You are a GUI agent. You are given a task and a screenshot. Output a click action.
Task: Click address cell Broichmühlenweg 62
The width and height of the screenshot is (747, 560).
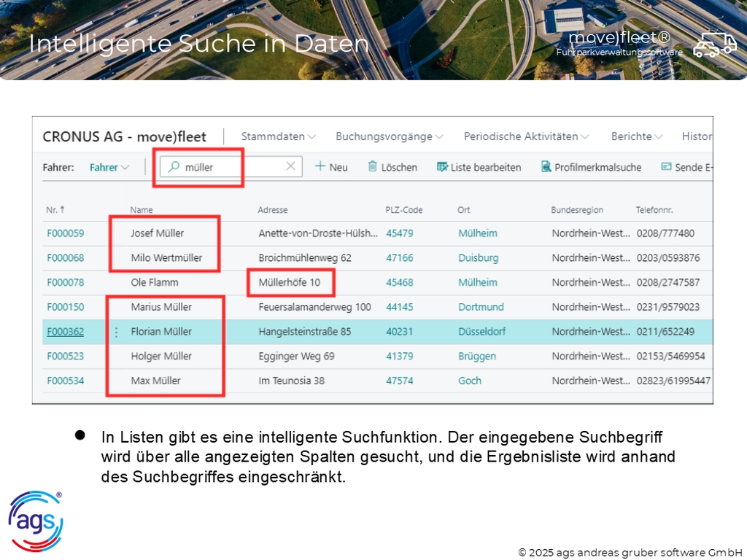click(x=305, y=258)
